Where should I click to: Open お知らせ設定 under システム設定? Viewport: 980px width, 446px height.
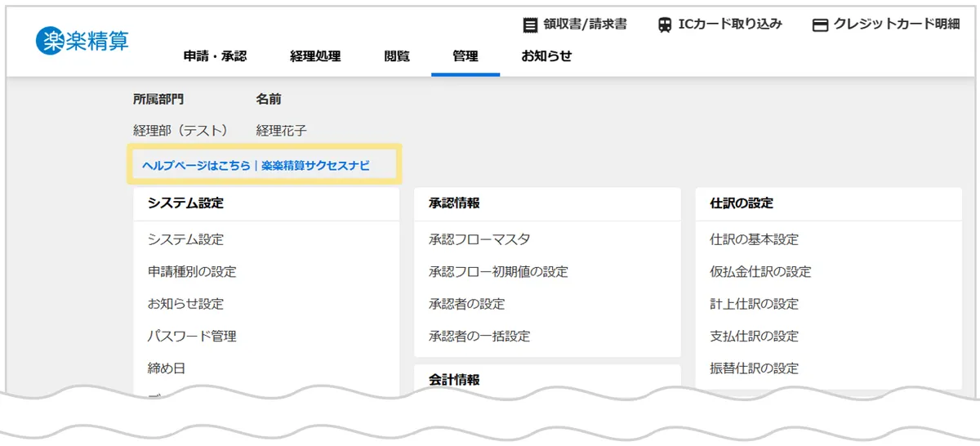[x=185, y=304]
